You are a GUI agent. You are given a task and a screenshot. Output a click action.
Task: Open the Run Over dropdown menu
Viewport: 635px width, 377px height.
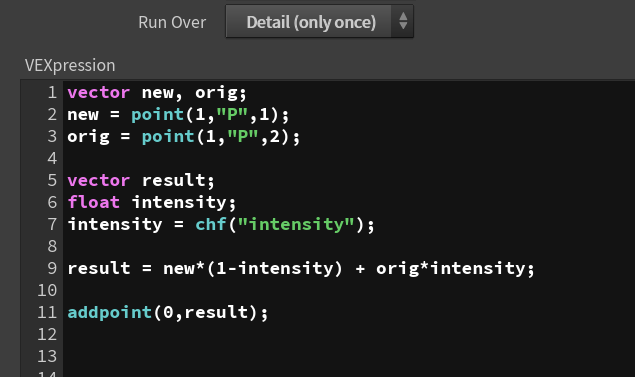(319, 21)
